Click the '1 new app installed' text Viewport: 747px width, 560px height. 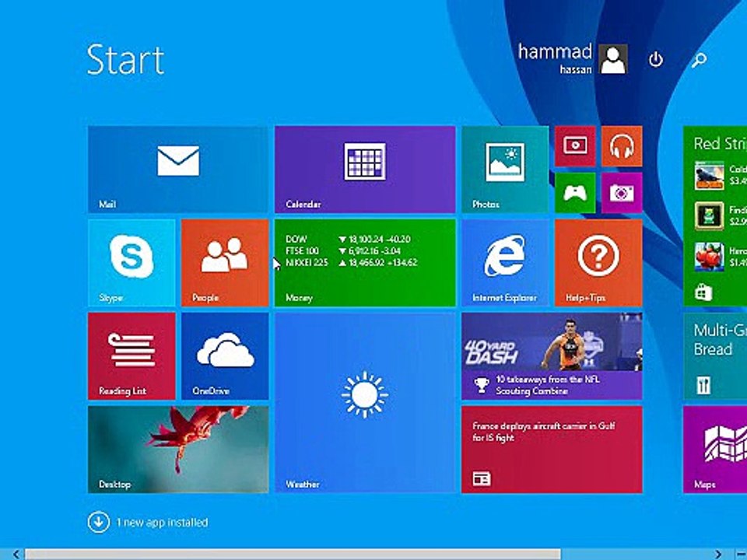pos(162,523)
